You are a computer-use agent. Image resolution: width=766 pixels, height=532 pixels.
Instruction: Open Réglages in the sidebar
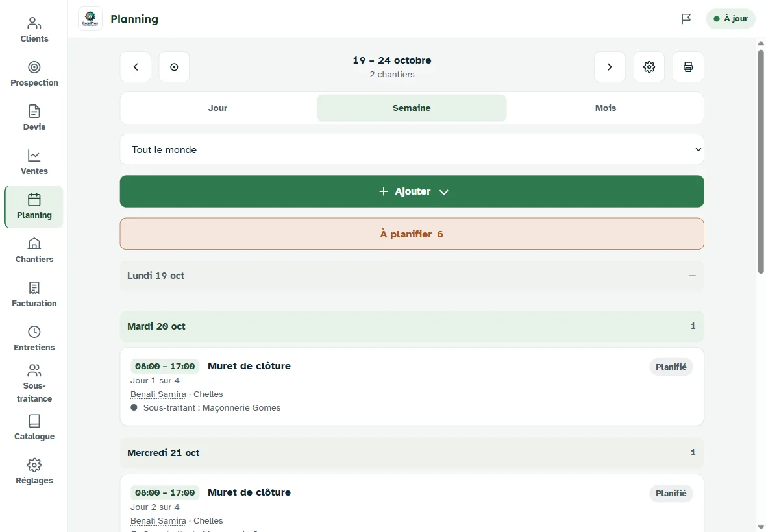(34, 472)
